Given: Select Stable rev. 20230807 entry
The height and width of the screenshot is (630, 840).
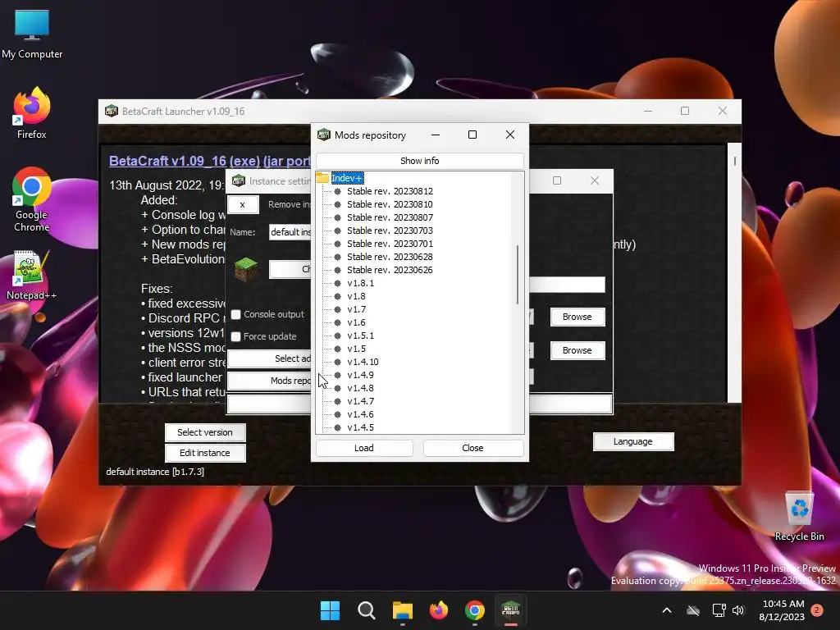Looking at the screenshot, I should click(x=390, y=217).
